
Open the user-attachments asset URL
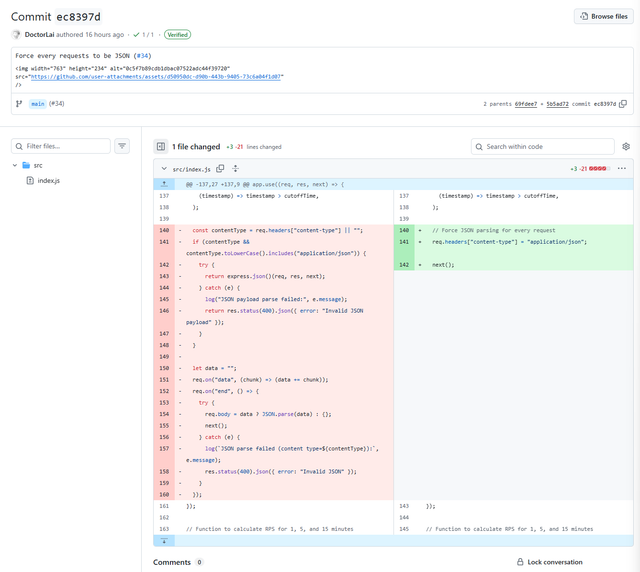156,76
